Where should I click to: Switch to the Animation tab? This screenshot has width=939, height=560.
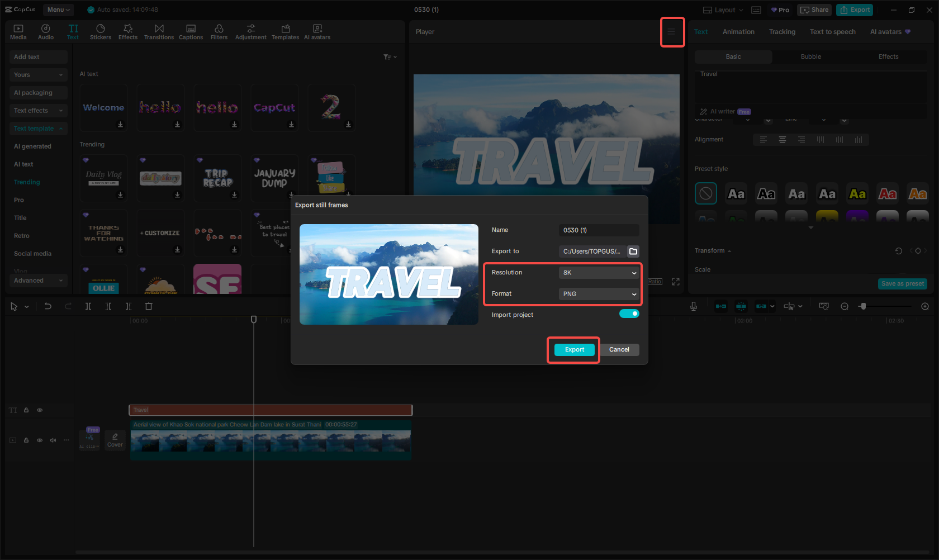click(738, 32)
